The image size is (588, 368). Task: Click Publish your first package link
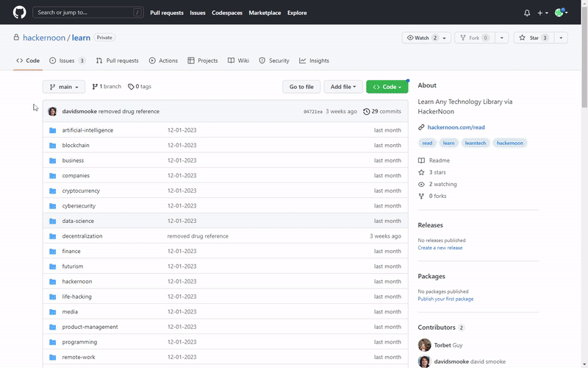446,299
